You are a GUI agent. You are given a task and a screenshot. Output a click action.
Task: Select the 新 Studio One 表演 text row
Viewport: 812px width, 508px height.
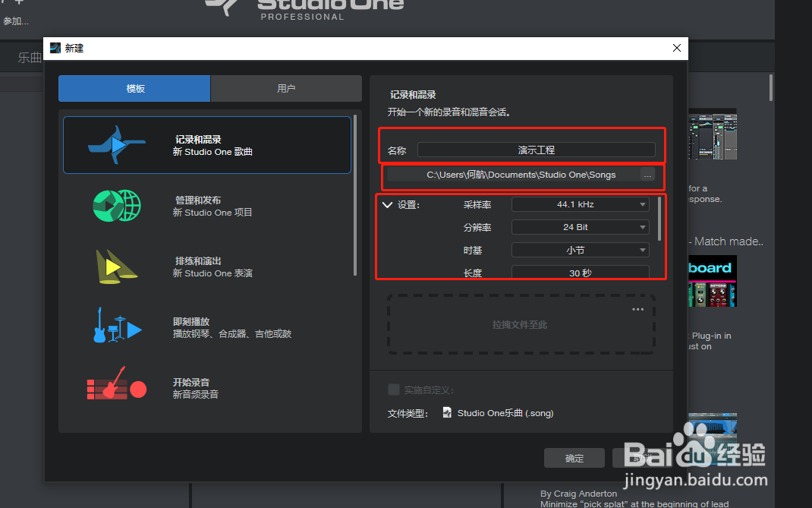point(212,273)
